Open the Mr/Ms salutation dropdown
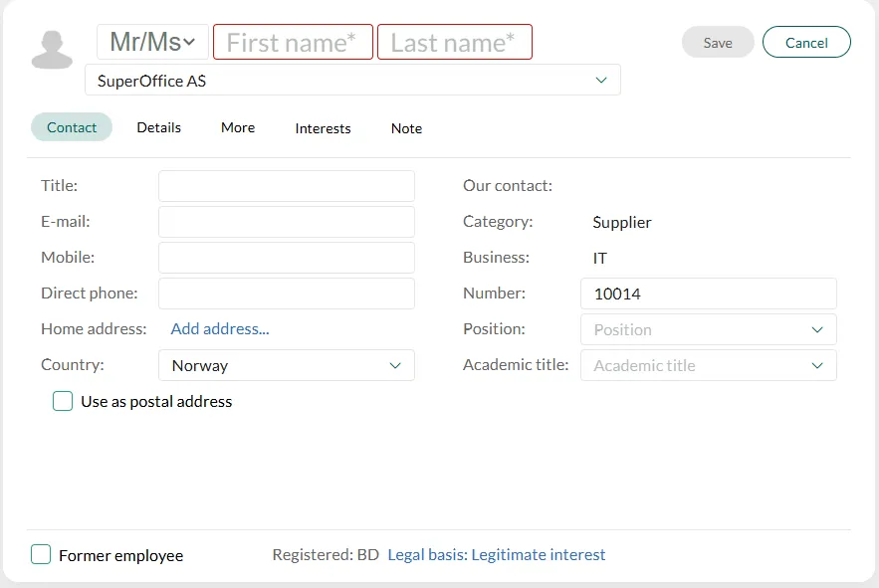This screenshot has height=588, width=879. [152, 43]
